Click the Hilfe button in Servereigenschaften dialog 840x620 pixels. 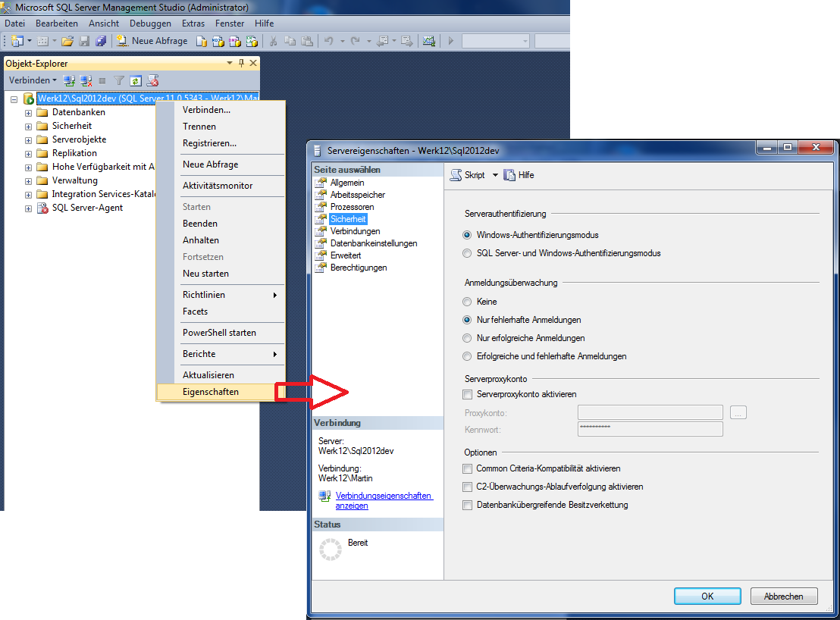(x=519, y=175)
